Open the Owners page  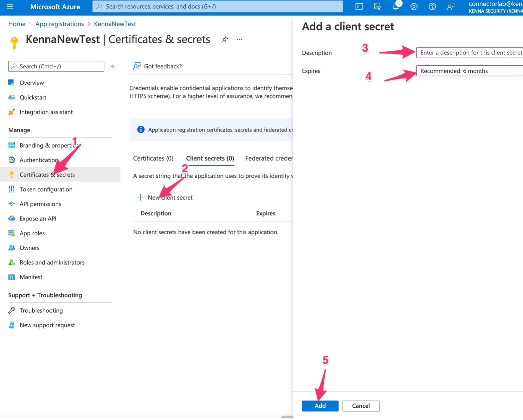tap(29, 248)
